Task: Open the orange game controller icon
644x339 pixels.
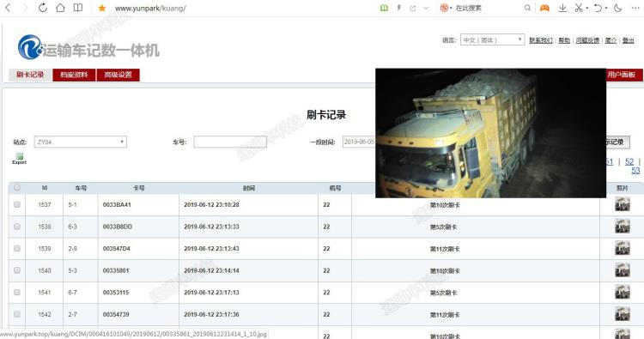Action: point(544,8)
